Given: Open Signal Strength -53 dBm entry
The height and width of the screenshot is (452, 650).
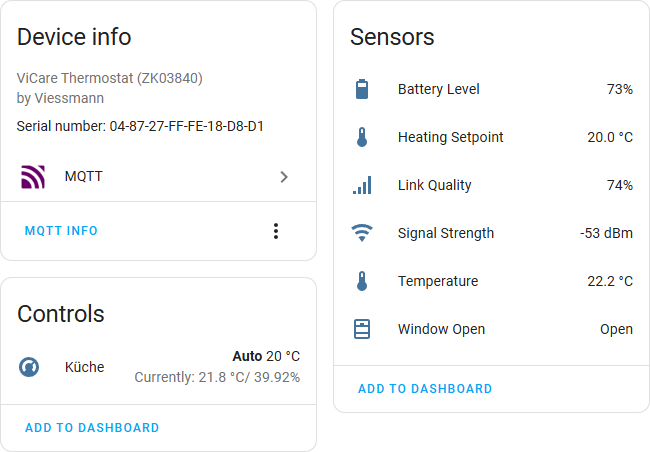Looking at the screenshot, I should (606, 234).
